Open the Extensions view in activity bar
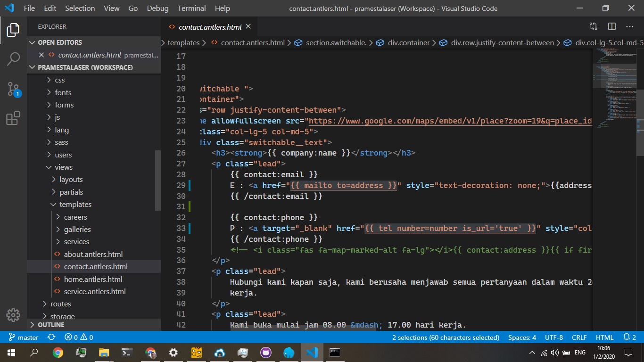This screenshot has width=644, height=362. tap(13, 118)
